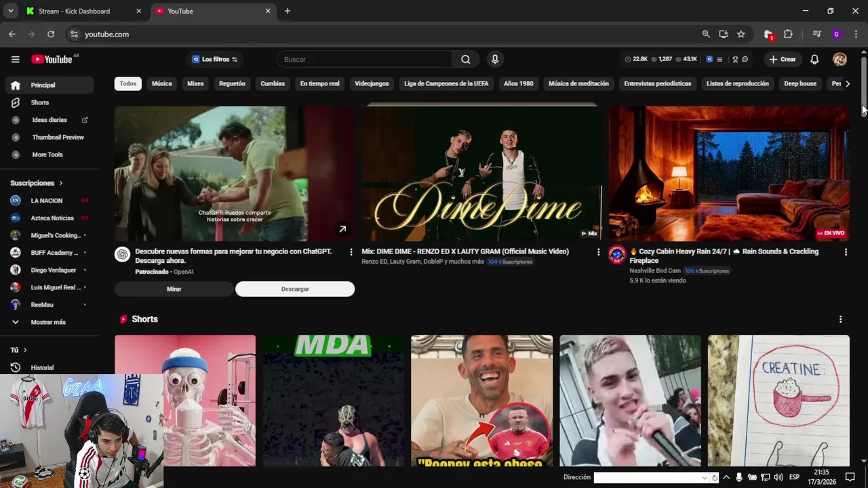
Task: Open options for the ChatGPT ad
Action: click(351, 252)
